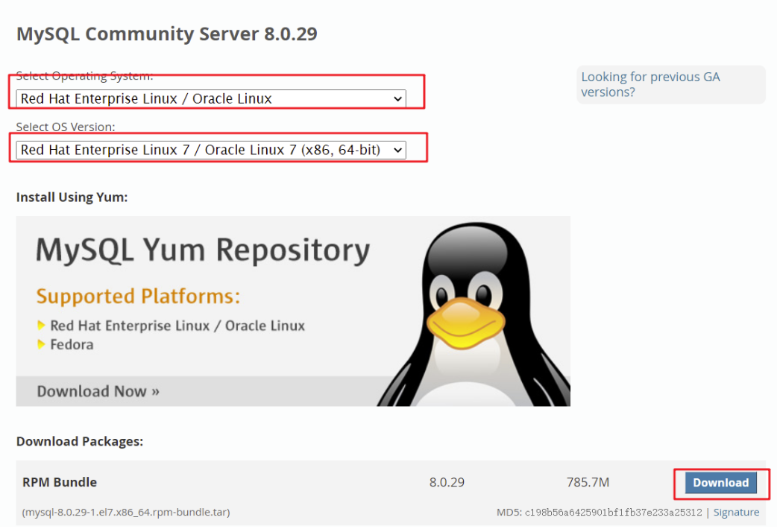Screen dimensions: 777x532
Task: Click the 'MySQL Community Server 8.0.29' heading
Action: click(167, 34)
